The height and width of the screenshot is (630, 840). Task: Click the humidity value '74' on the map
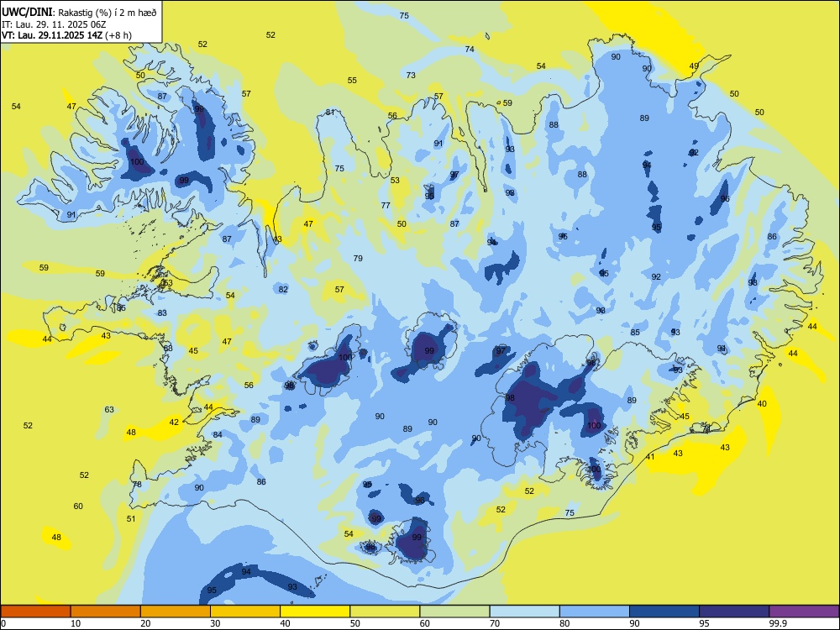click(x=470, y=50)
